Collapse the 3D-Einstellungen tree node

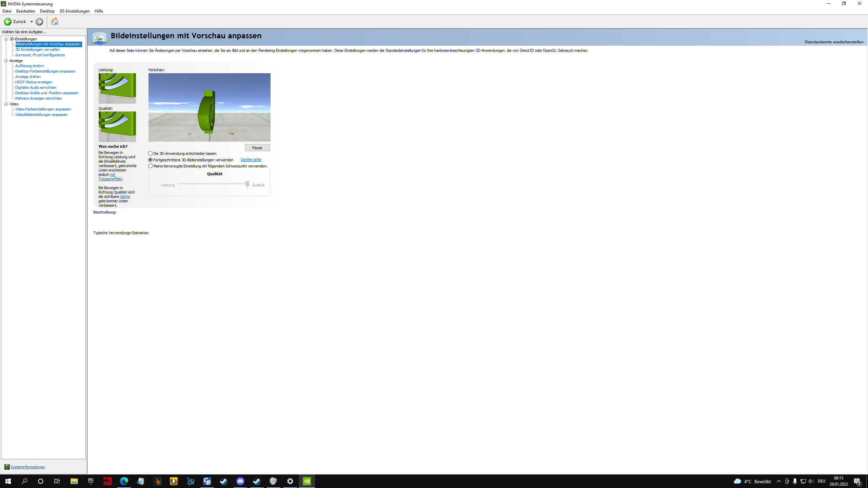click(6, 39)
